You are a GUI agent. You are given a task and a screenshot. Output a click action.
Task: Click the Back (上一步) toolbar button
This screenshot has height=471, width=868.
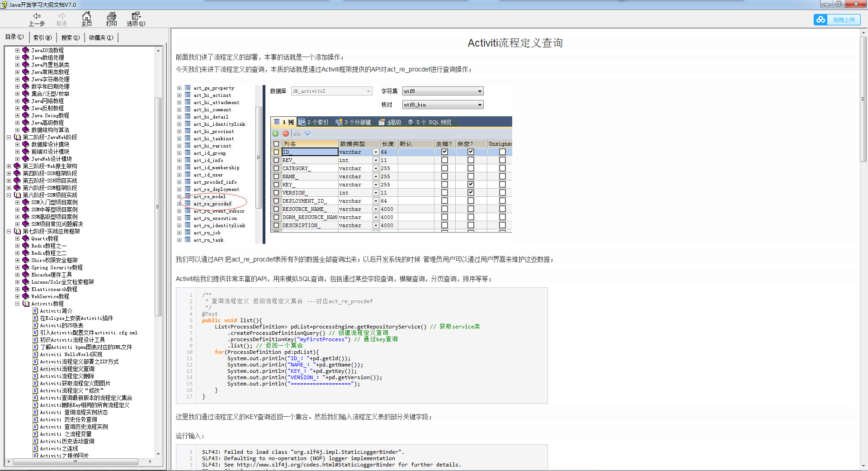37,19
